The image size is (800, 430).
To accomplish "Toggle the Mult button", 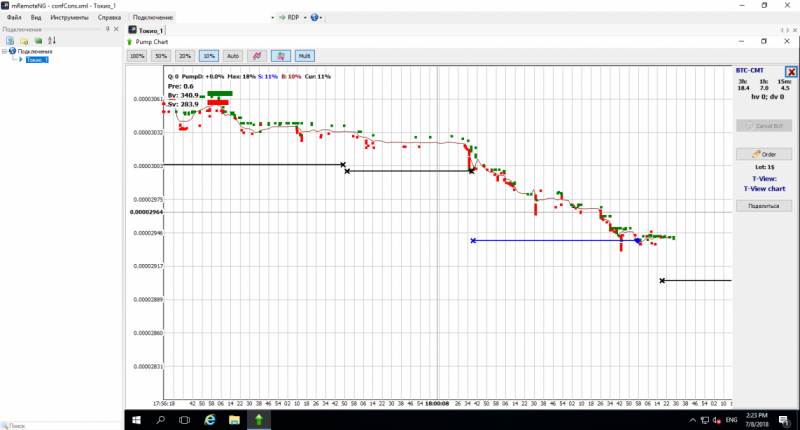I will click(305, 56).
